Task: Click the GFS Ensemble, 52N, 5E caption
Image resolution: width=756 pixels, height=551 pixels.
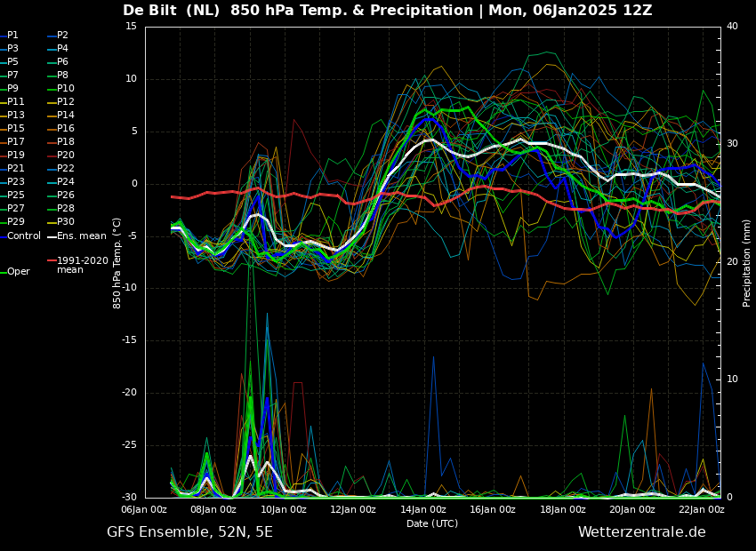Action: point(189,532)
